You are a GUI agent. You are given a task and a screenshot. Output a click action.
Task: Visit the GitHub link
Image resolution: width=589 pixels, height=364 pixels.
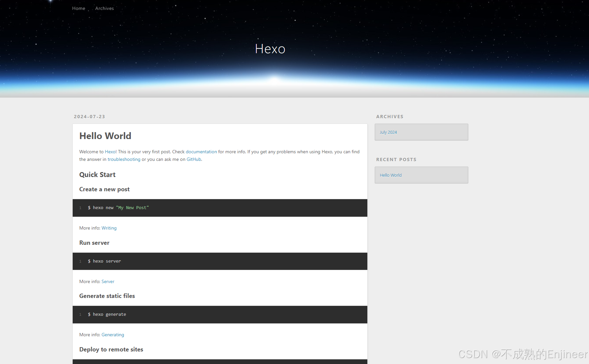tap(194, 159)
